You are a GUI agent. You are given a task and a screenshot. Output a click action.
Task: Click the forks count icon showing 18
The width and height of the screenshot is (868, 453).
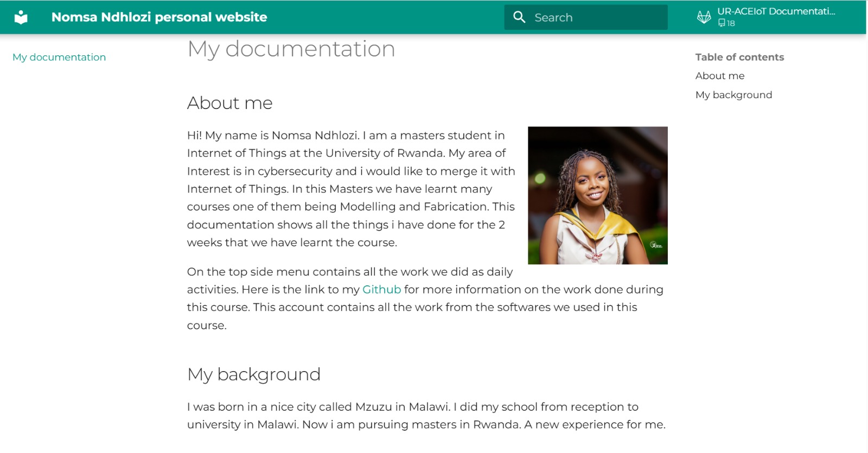[722, 23]
